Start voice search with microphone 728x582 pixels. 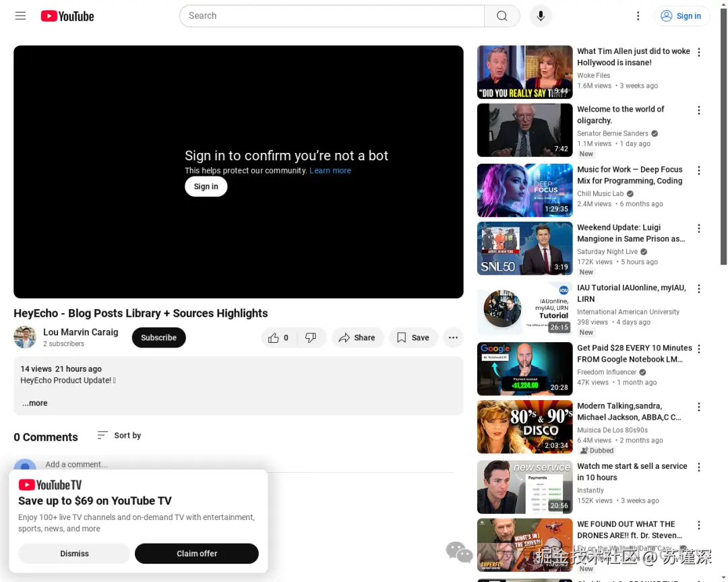click(541, 15)
